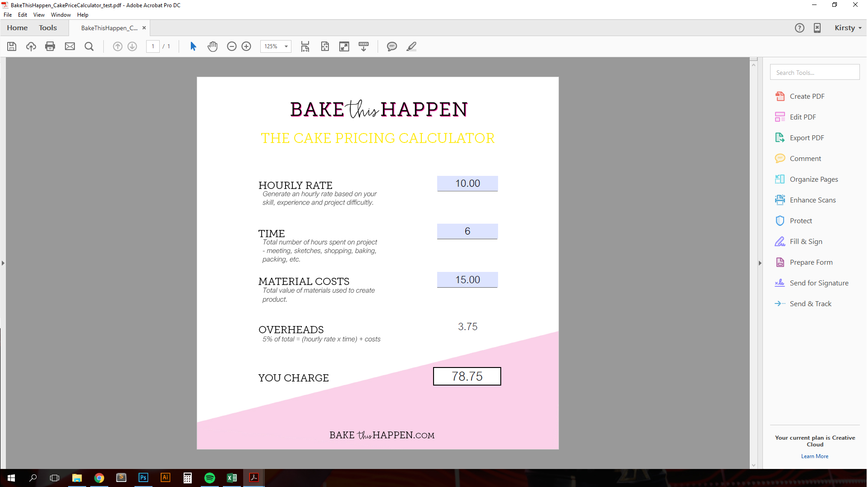This screenshot has width=868, height=487.
Task: Open the Windows Start menu
Action: [x=11, y=478]
